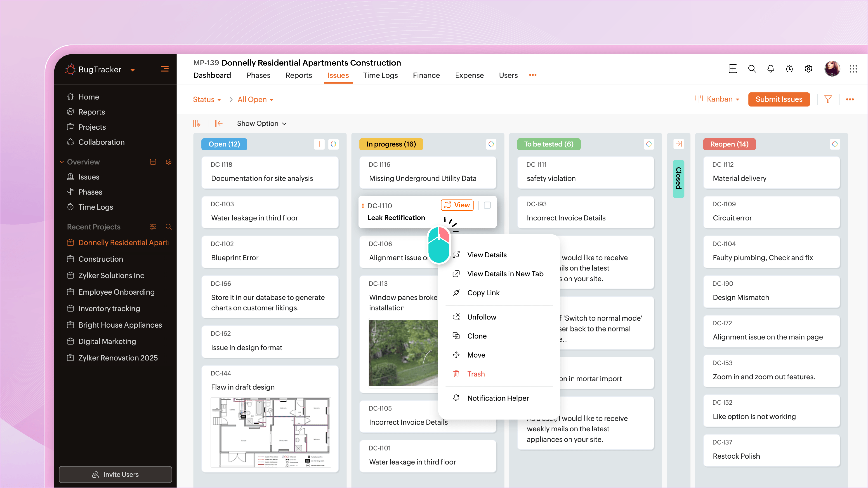The image size is (868, 488).
Task: Add new issue in Open column
Action: (x=319, y=144)
